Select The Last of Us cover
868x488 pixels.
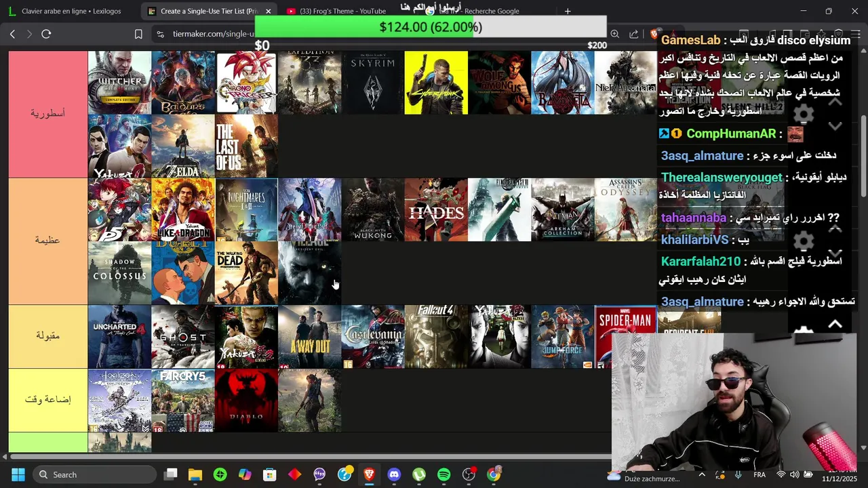click(x=246, y=146)
